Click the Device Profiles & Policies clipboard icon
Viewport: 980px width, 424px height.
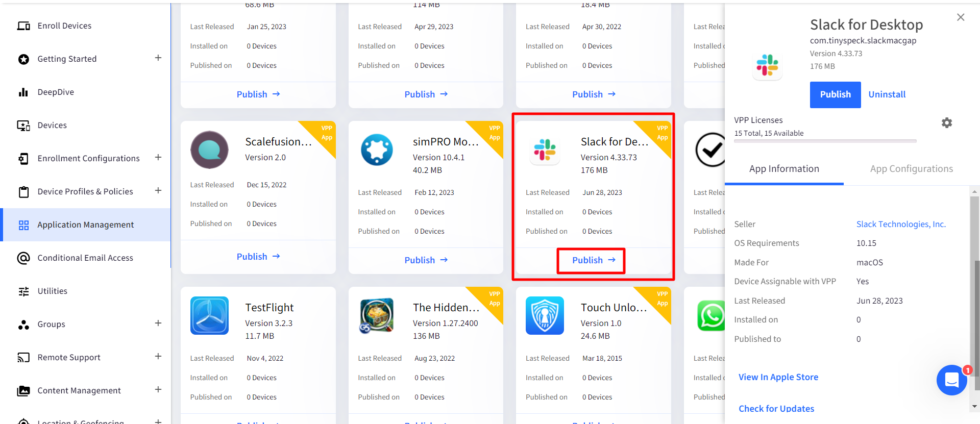click(23, 192)
